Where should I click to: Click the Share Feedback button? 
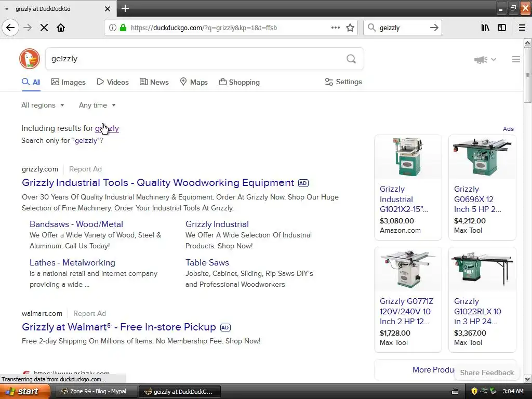point(487,373)
